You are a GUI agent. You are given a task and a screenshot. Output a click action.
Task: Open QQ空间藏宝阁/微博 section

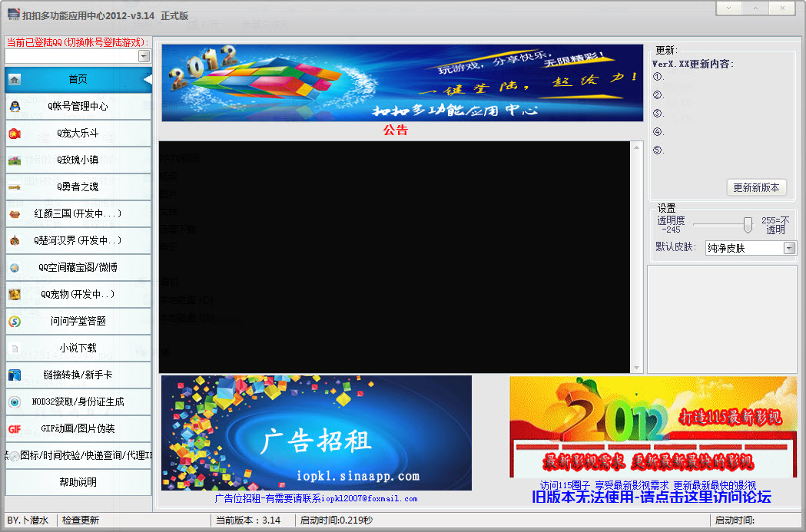point(78,268)
